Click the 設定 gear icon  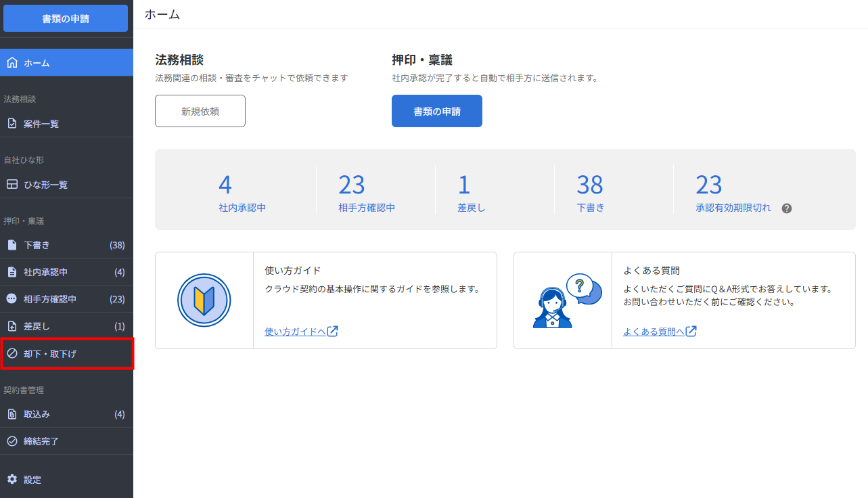click(12, 480)
